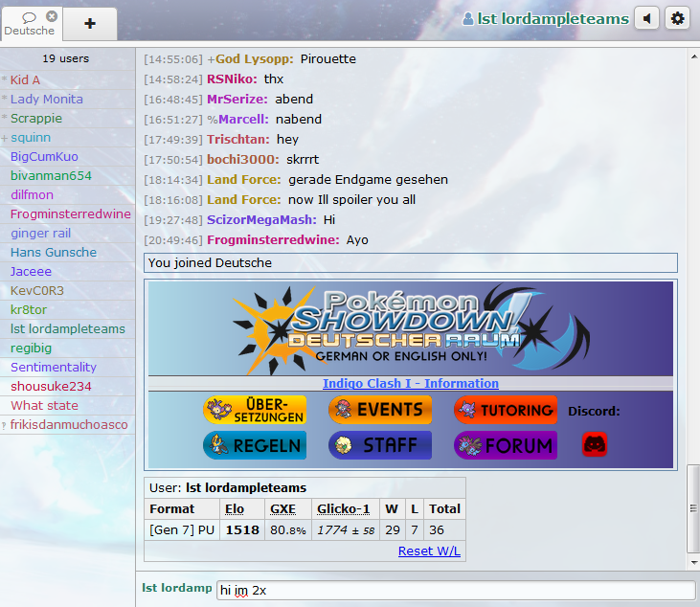Open the Staff banner button
Screen dimensions: 700x607
pyautogui.click(x=380, y=445)
